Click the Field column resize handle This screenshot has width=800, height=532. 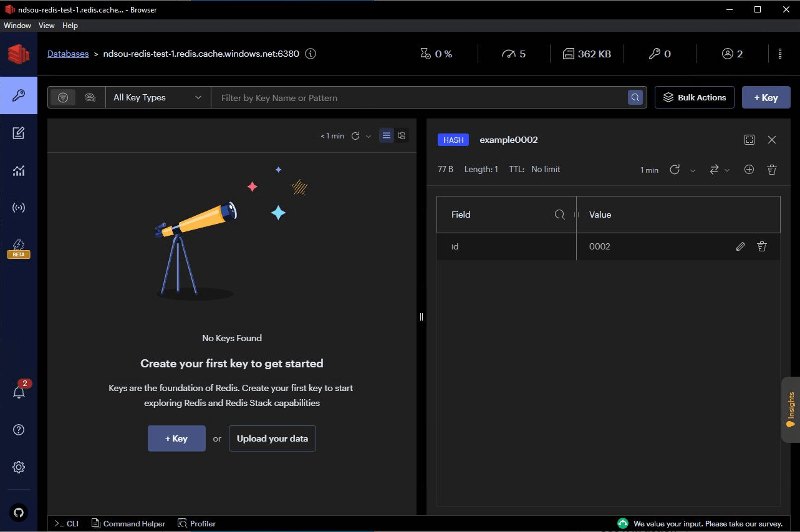point(576,215)
